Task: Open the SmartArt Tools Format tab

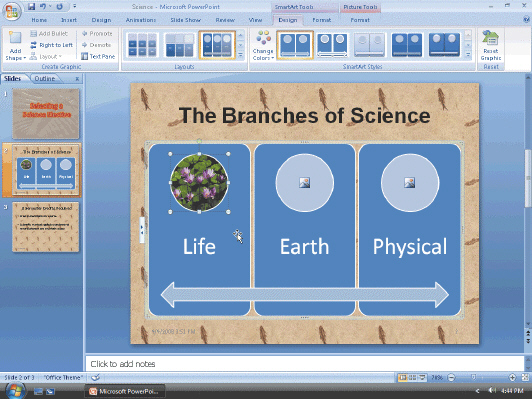Action: 321,20
